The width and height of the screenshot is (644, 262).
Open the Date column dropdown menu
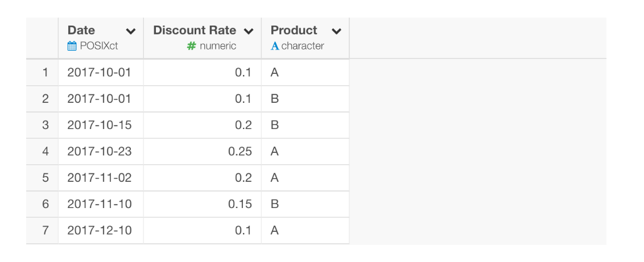(x=131, y=31)
